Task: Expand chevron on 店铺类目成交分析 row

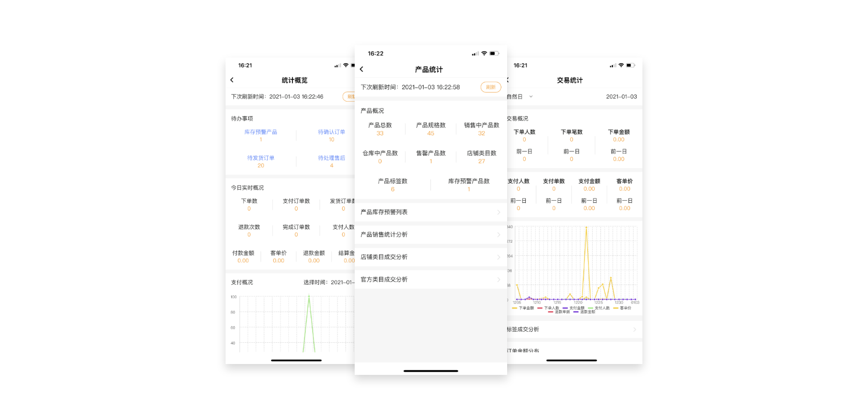Action: [x=499, y=257]
